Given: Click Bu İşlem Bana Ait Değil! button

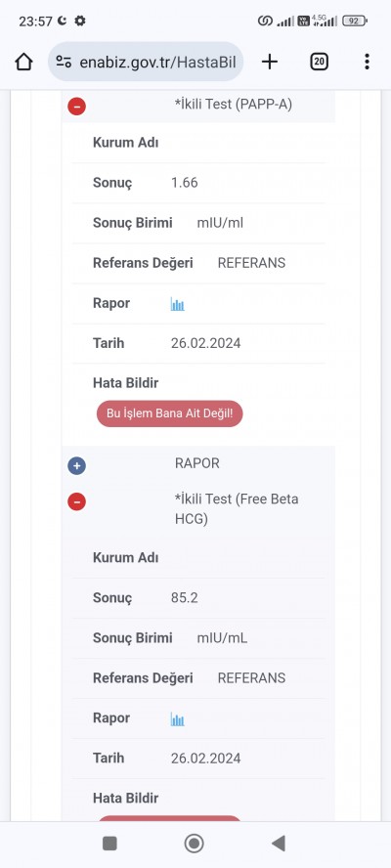Looking at the screenshot, I should pyautogui.click(x=169, y=414).
